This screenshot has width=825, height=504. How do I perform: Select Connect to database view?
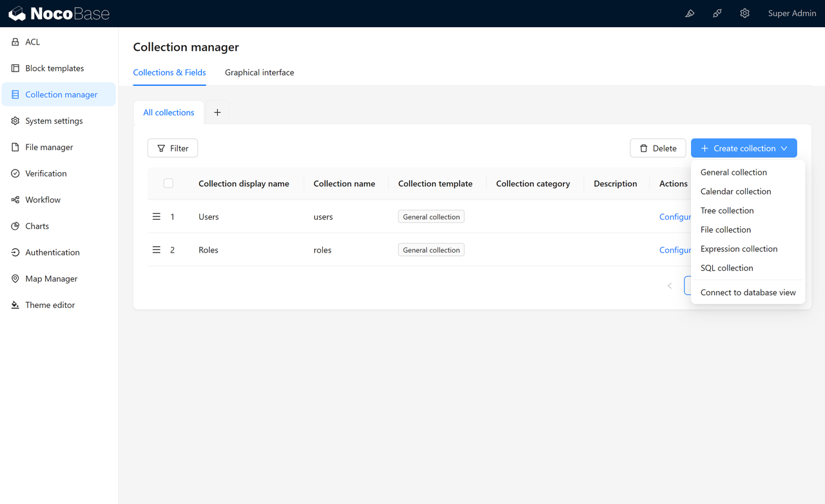(748, 293)
